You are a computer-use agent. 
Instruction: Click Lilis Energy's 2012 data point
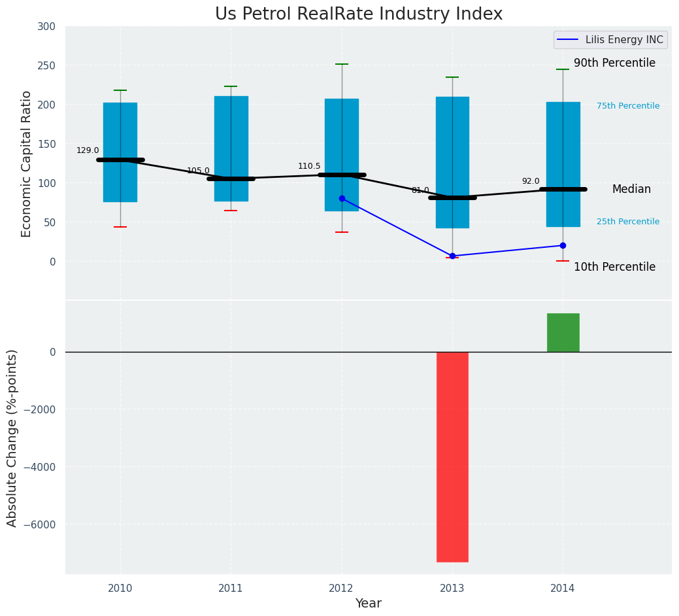(x=342, y=198)
